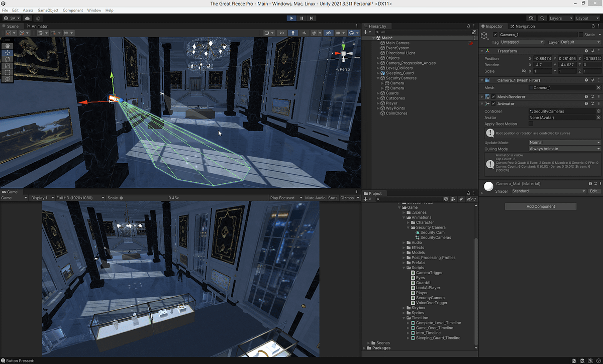This screenshot has width=603, height=364.
Task: Select the Sleeping_Guard object in the Hierarchy
Action: pos(398,73)
